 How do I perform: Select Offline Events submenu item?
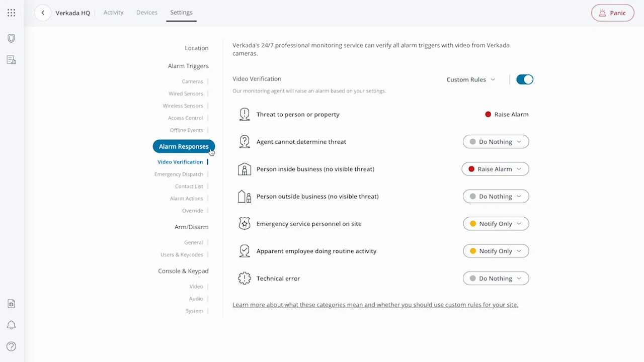[187, 130]
